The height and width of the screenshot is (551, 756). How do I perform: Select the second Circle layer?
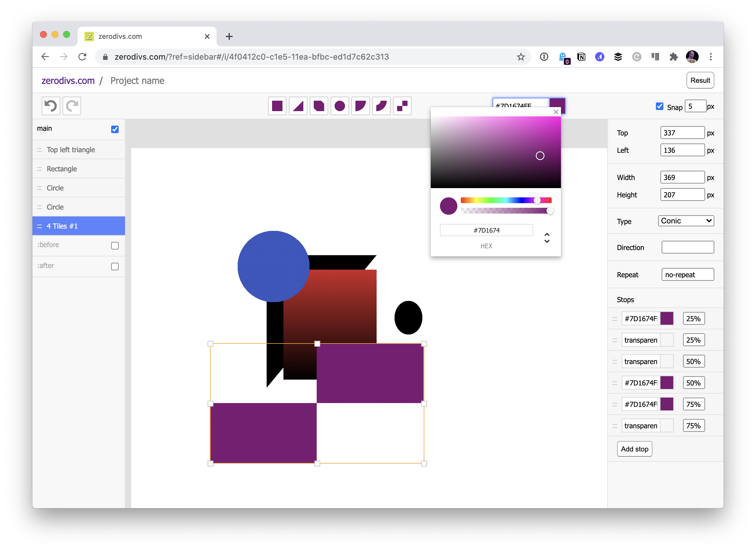click(78, 207)
